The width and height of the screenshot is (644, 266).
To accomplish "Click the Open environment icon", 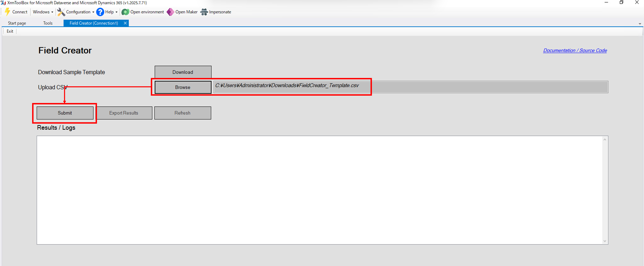I will [x=125, y=12].
